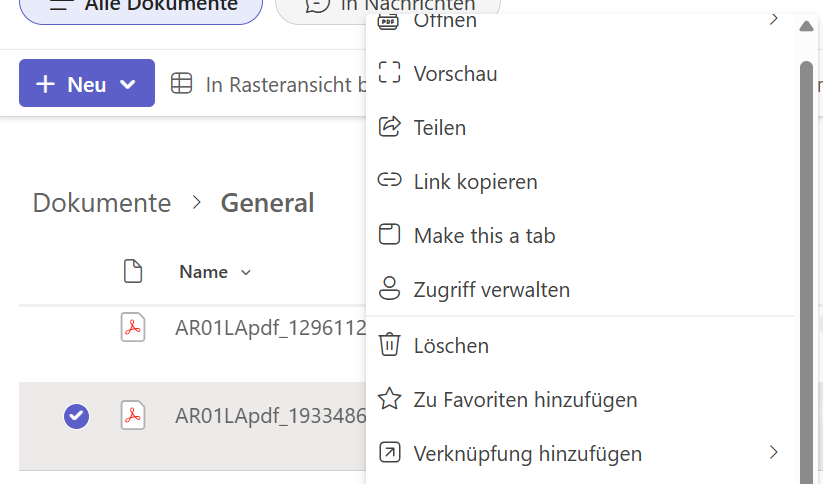Click the star icon for Zu Favoriten hinzufügen
Image resolution: width=823 pixels, height=484 pixels.
coord(389,400)
